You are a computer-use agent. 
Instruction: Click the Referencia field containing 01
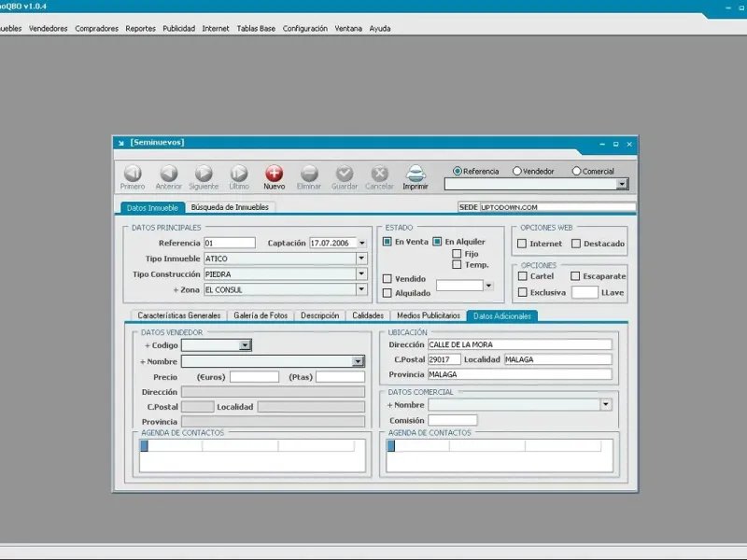[230, 243]
